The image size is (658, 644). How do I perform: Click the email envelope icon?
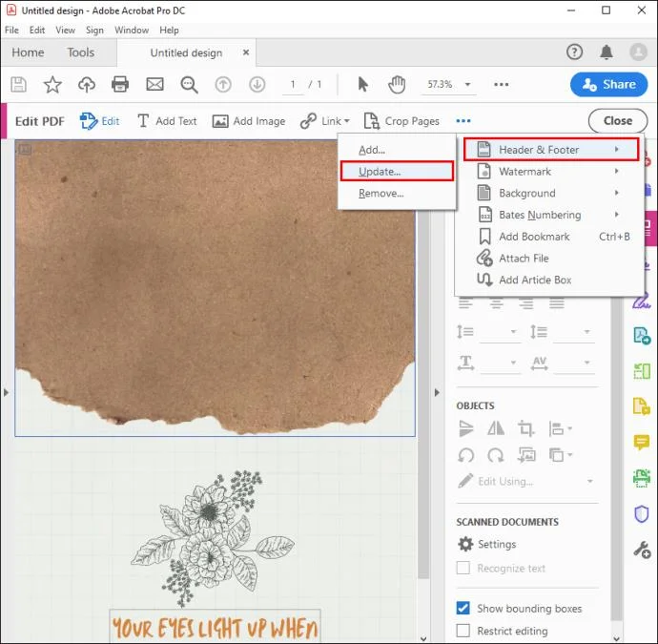pyautogui.click(x=154, y=84)
